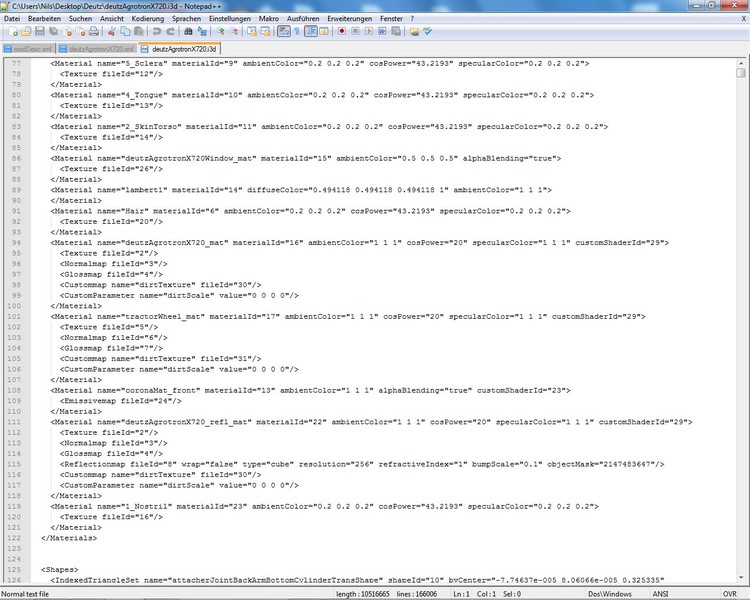Start macro recording with the red record icon
The image size is (750, 600).
click(342, 32)
